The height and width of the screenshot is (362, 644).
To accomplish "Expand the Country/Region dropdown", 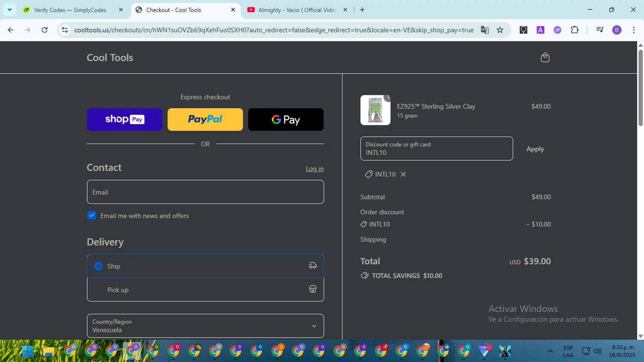I will tap(205, 326).
